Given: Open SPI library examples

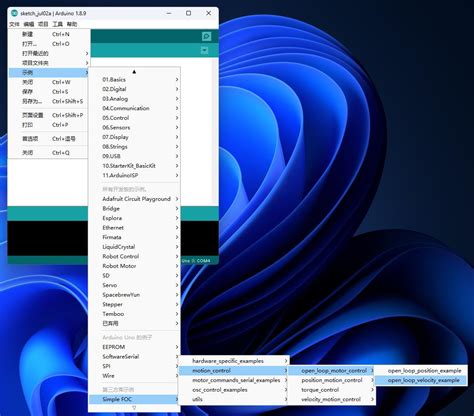Looking at the screenshot, I should tap(134, 366).
